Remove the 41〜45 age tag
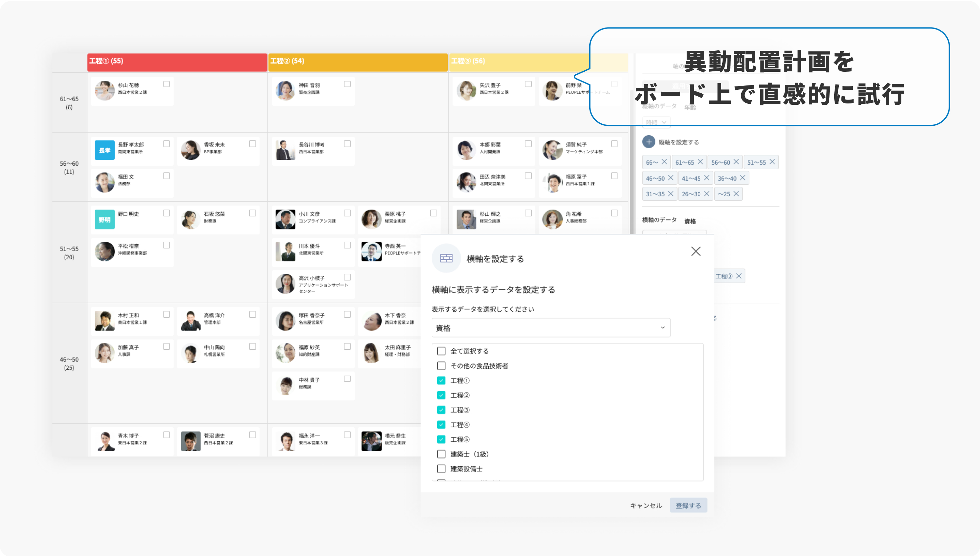Viewport: 980px width, 556px height. 706,178
